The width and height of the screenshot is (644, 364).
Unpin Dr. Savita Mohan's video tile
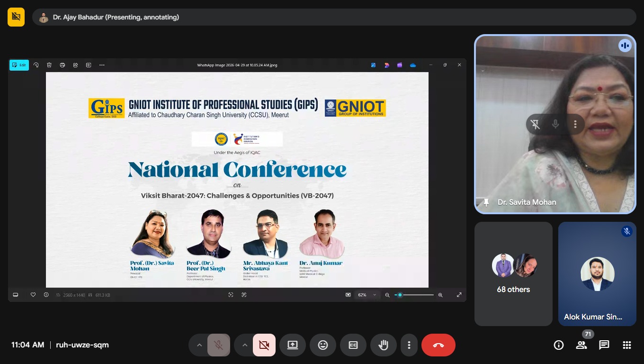(x=536, y=124)
